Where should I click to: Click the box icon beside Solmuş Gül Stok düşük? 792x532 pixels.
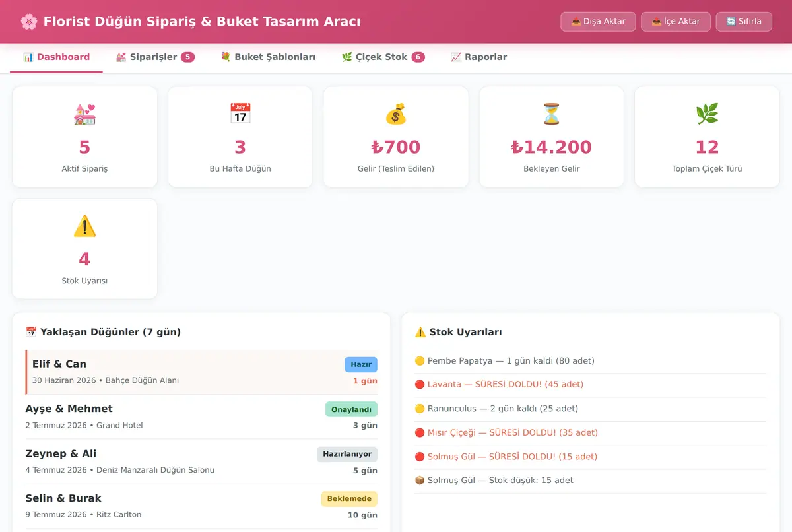[x=420, y=481]
